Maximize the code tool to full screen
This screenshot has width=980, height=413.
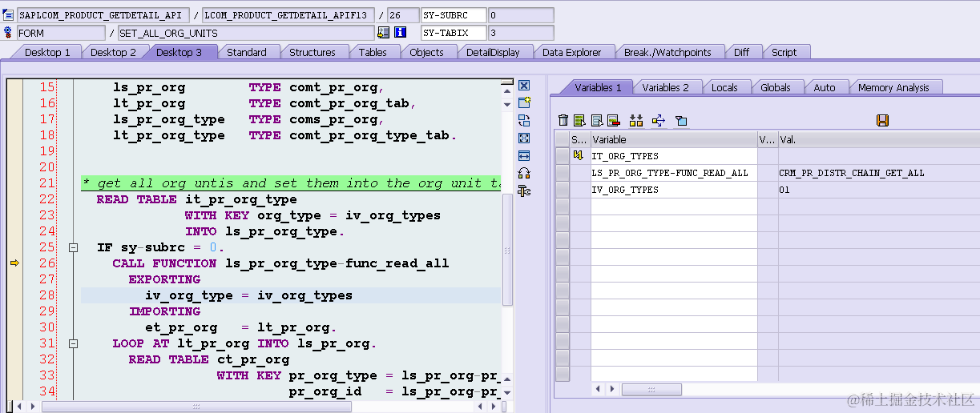524,138
